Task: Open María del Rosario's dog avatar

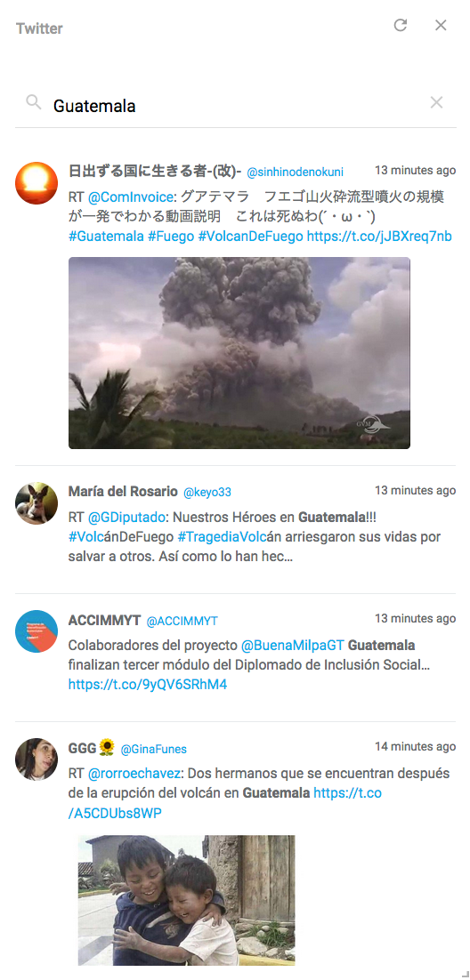Action: click(36, 503)
